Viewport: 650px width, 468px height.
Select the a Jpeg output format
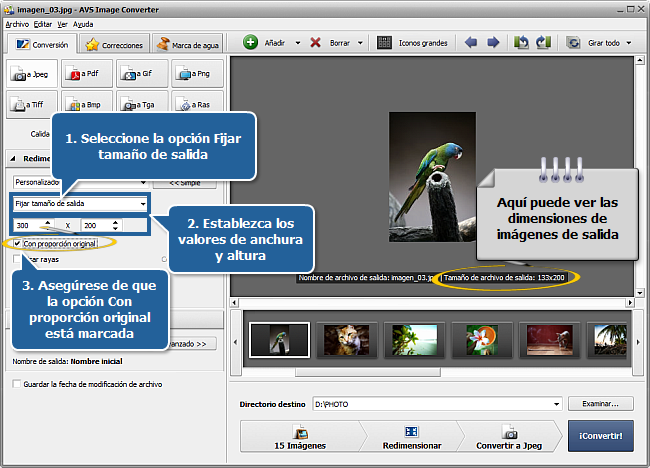[x=30, y=74]
